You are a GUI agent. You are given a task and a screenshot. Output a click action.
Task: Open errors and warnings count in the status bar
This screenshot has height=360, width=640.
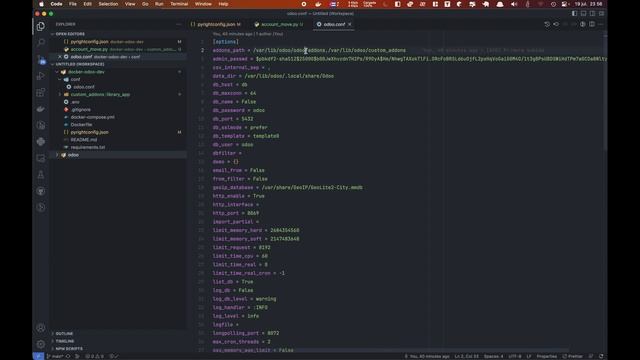[94, 356]
